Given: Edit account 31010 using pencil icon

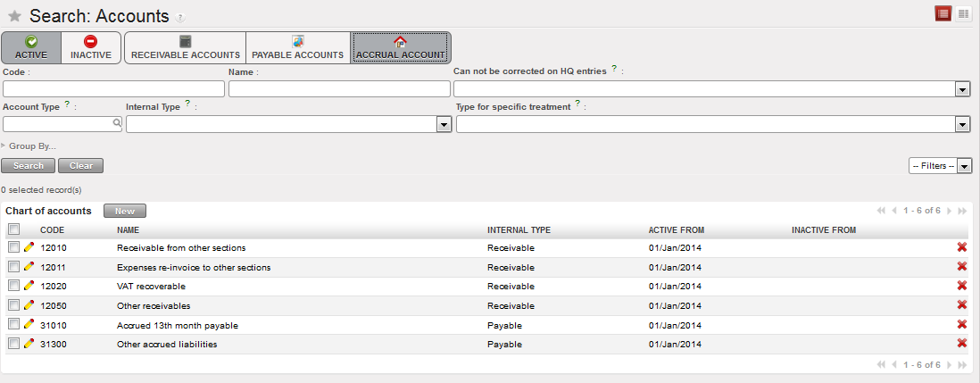Looking at the screenshot, I should [x=29, y=325].
